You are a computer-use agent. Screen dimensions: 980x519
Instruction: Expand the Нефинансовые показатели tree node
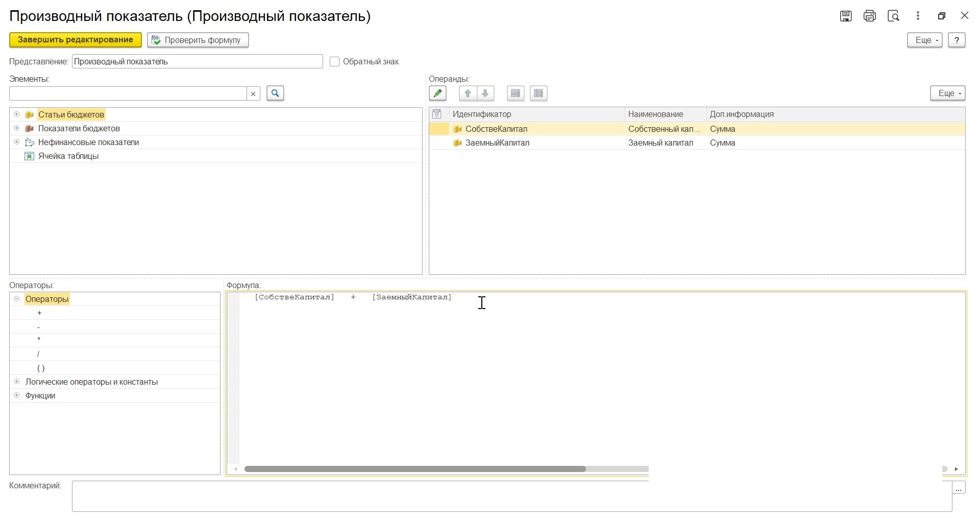click(x=16, y=142)
